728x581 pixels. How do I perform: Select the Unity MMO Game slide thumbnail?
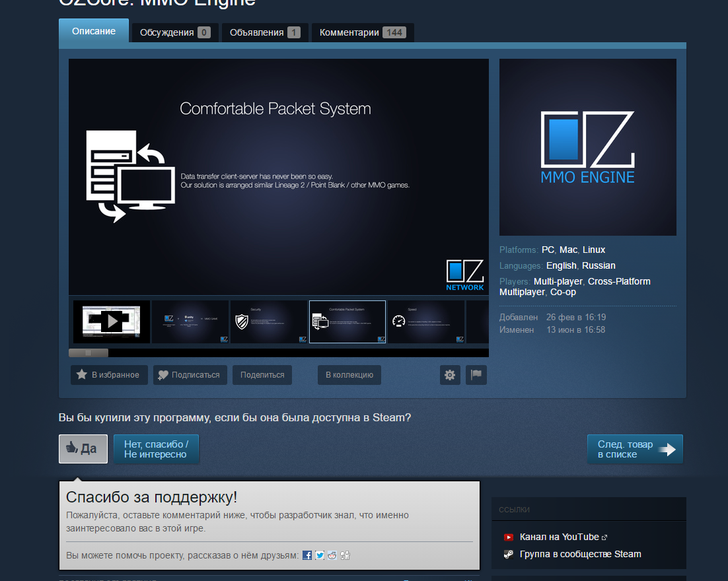[190, 322]
